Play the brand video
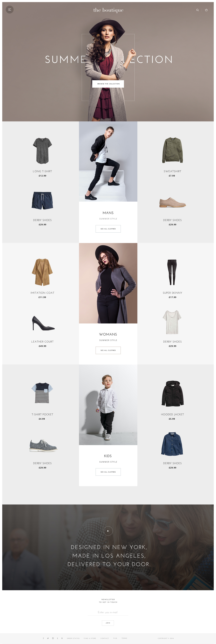 tap(108, 531)
